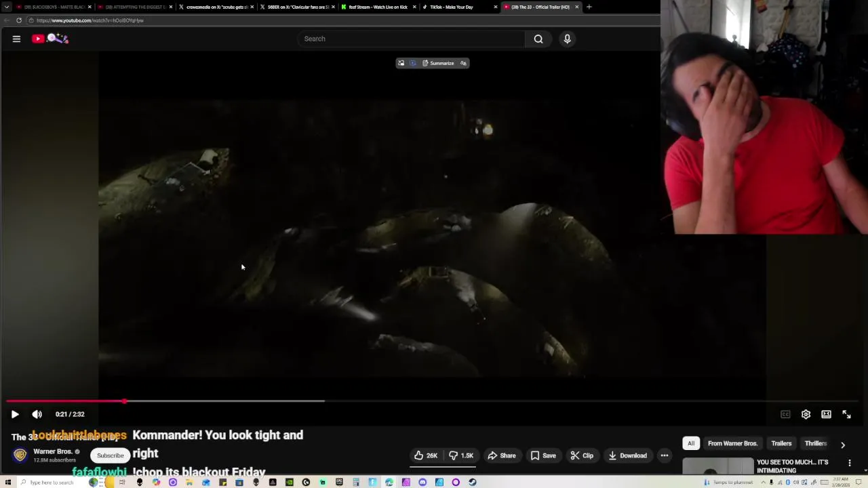
Task: Save the video to a playlist
Action: click(543, 455)
